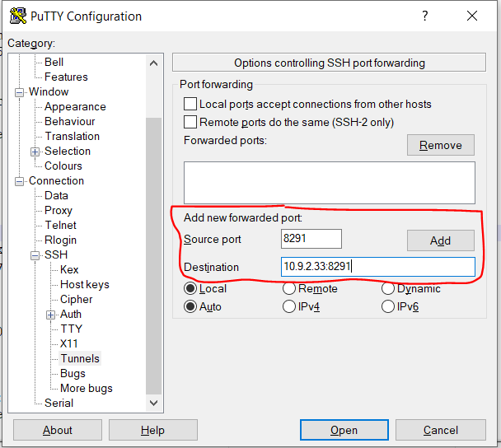Click the category list scroll down arrow

click(x=154, y=403)
